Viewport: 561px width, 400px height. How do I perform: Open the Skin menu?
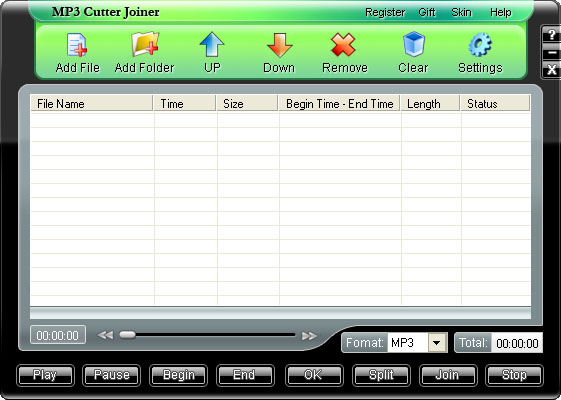coord(461,12)
